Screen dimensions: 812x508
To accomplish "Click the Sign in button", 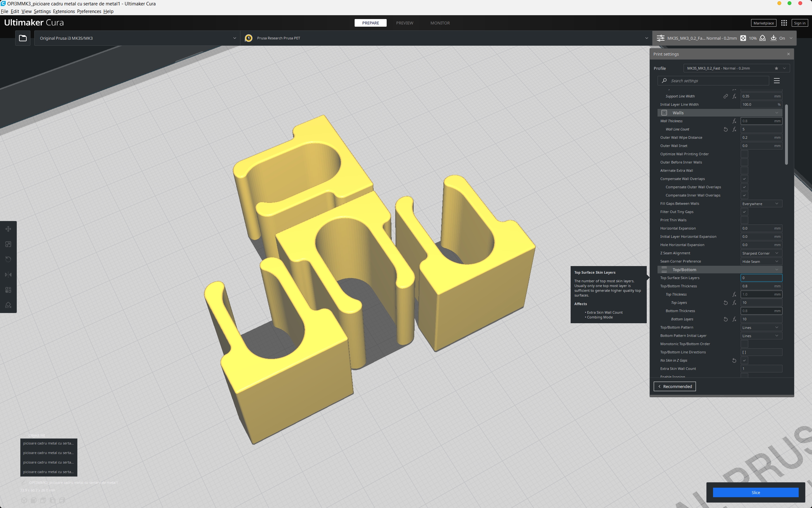I will 800,23.
